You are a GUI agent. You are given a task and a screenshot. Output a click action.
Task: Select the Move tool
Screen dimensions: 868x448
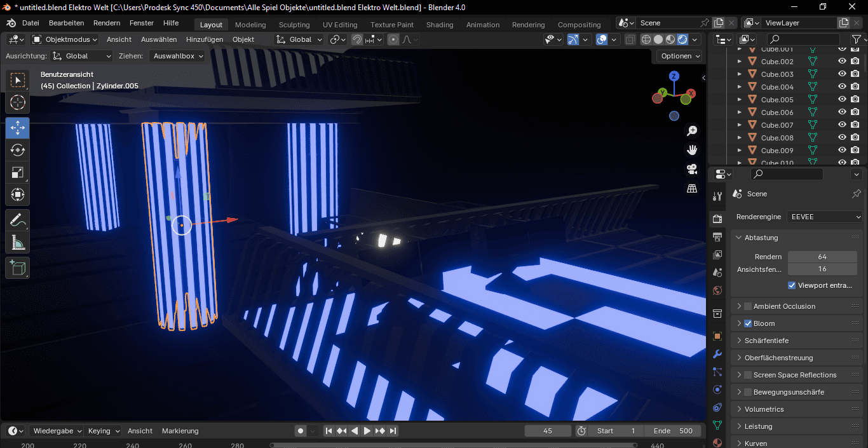tap(18, 128)
